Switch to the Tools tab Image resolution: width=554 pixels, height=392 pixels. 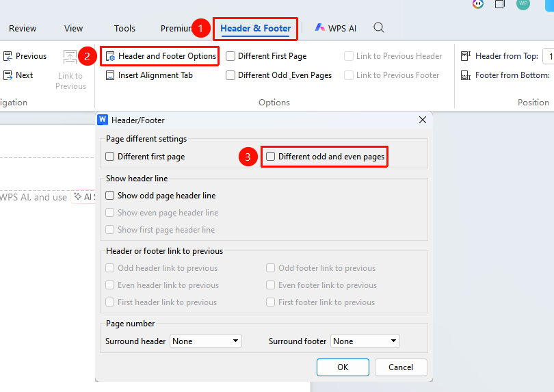tap(124, 28)
